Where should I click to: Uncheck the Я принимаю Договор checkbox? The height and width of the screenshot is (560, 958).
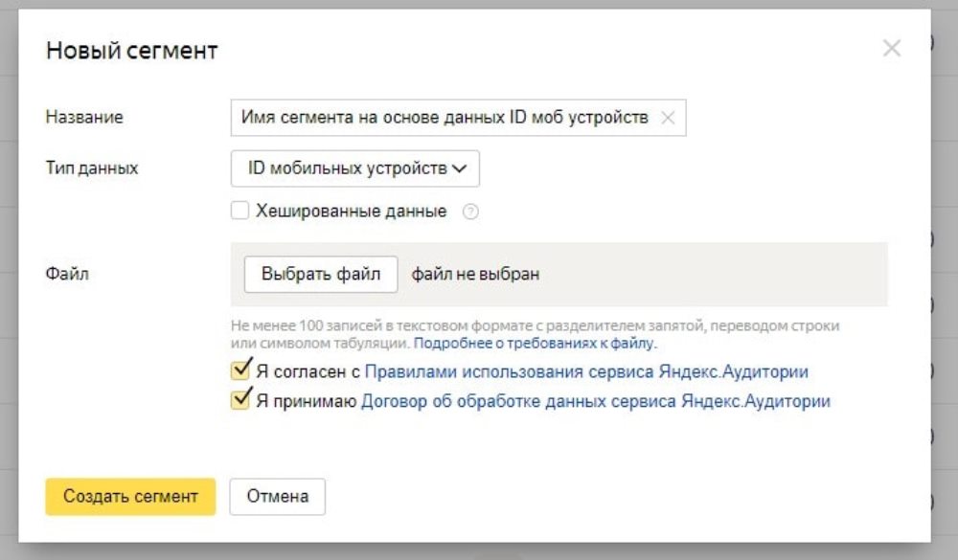(240, 401)
